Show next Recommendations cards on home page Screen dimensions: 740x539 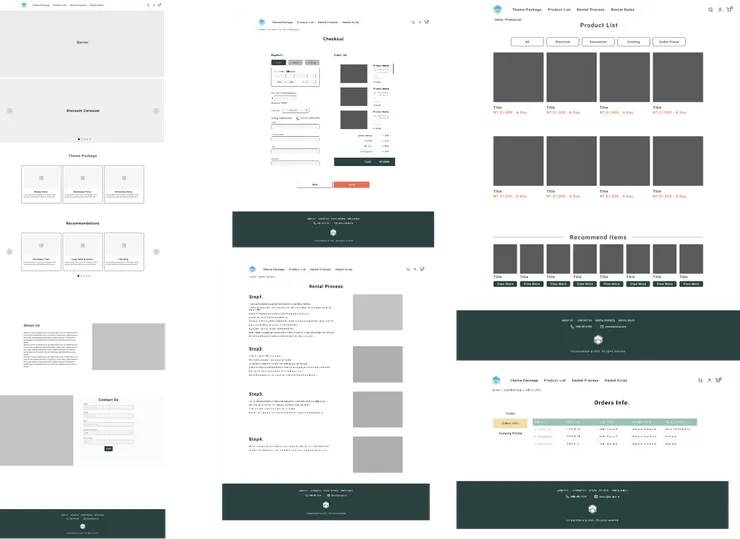(156, 252)
